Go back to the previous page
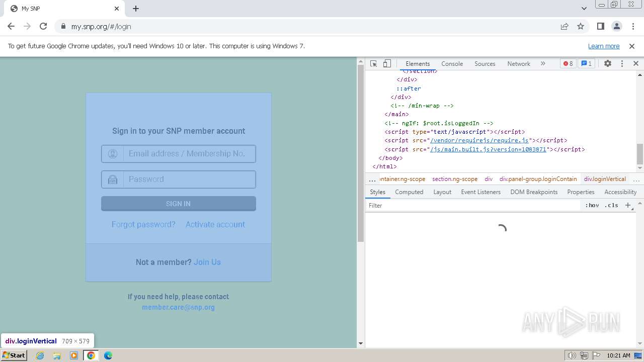Image resolution: width=644 pixels, height=362 pixels. click(11, 27)
